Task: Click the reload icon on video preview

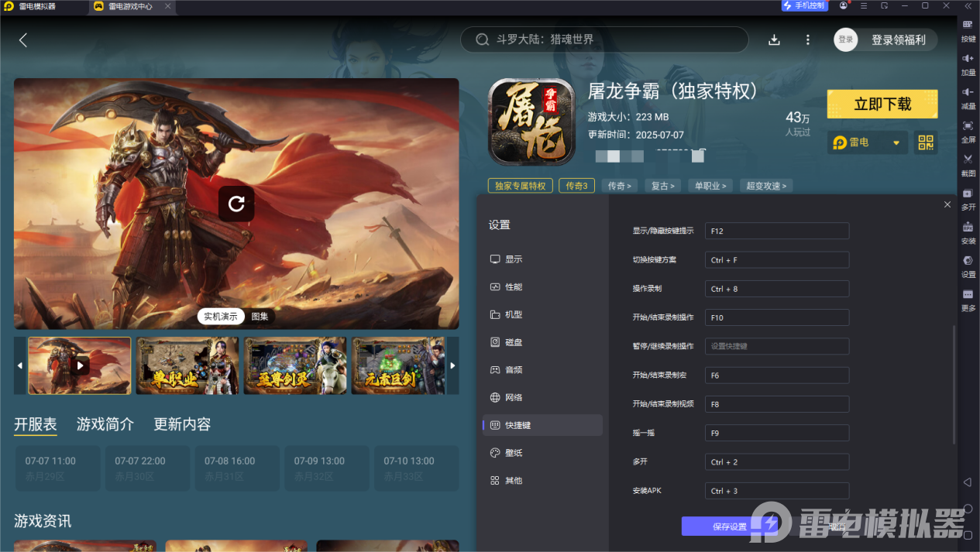Action: pos(236,204)
